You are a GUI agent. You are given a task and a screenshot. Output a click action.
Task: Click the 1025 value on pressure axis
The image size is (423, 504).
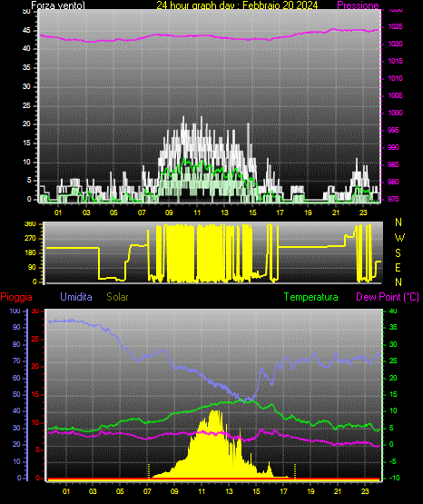pos(396,26)
